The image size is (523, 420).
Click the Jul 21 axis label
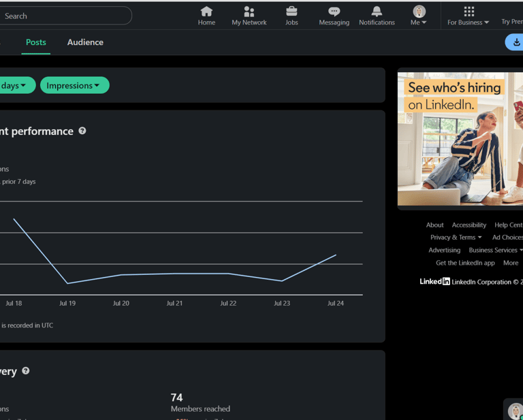tap(175, 304)
